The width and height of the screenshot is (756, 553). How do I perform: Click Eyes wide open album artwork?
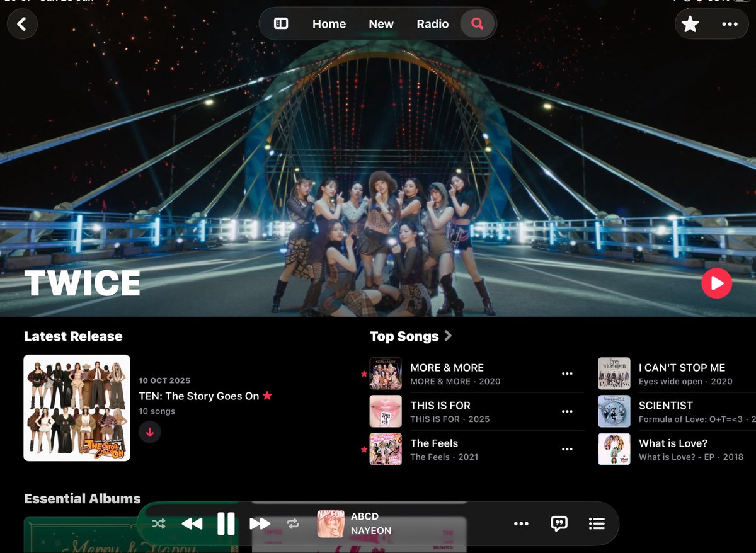[614, 373]
